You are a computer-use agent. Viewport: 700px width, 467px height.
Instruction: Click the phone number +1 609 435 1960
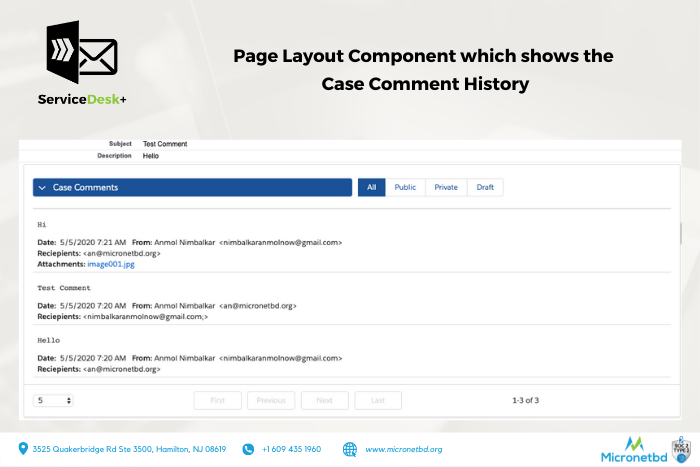coord(291,449)
